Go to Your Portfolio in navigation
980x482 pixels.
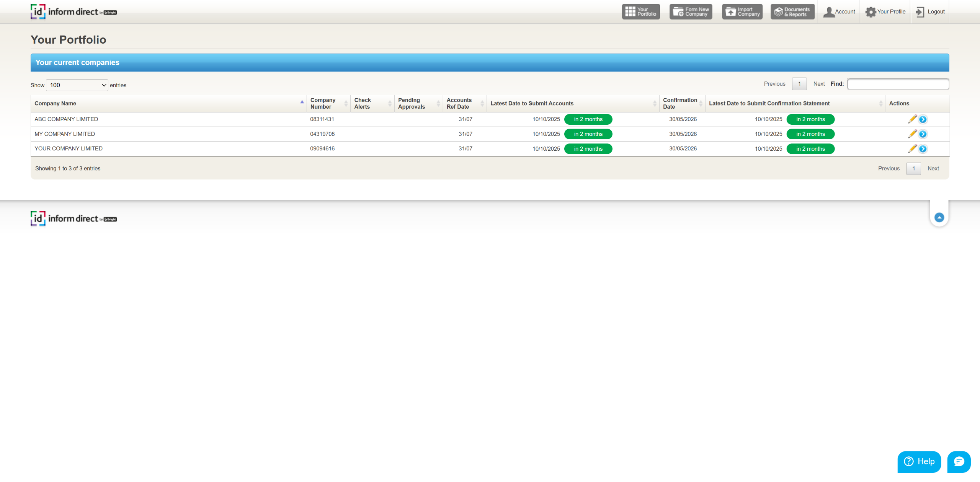(640, 12)
